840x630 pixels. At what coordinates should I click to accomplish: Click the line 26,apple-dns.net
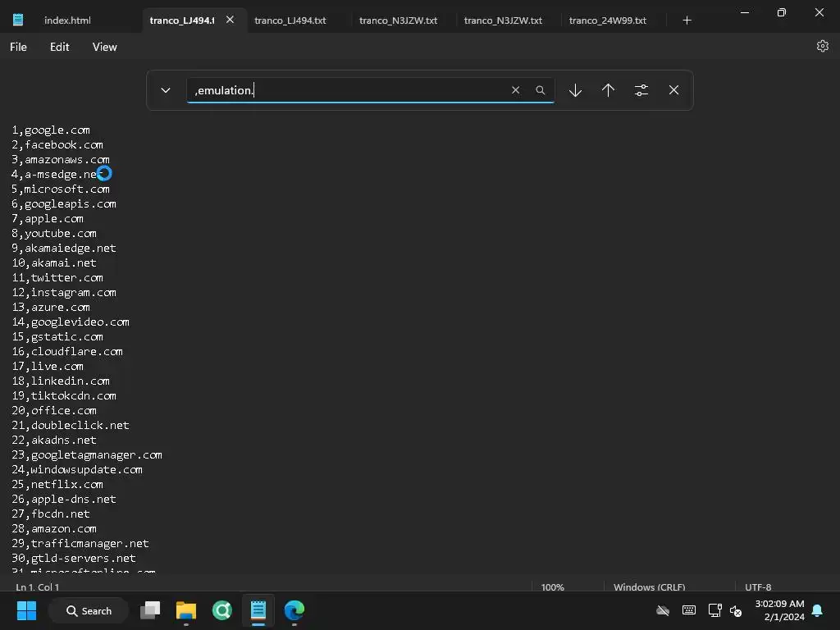(64, 500)
